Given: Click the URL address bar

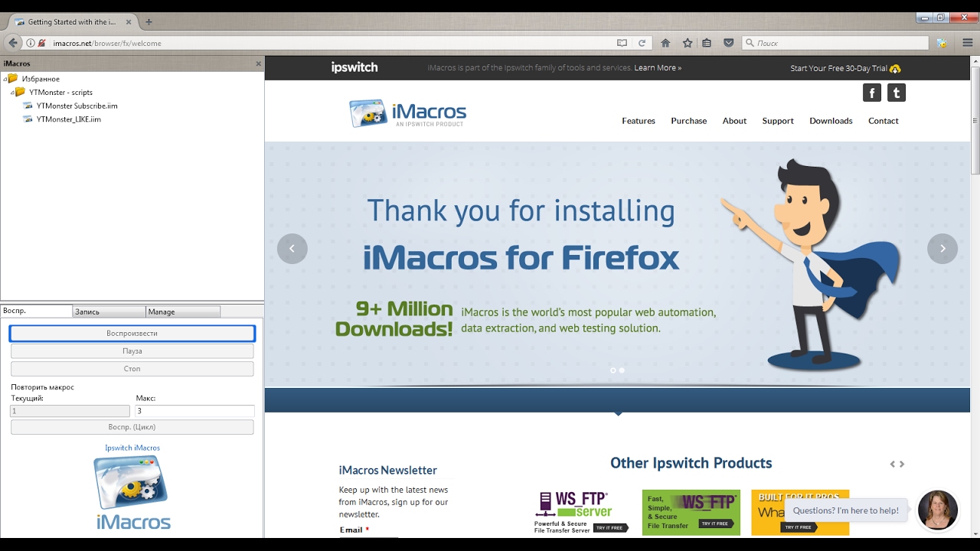Looking at the screenshot, I should [329, 43].
